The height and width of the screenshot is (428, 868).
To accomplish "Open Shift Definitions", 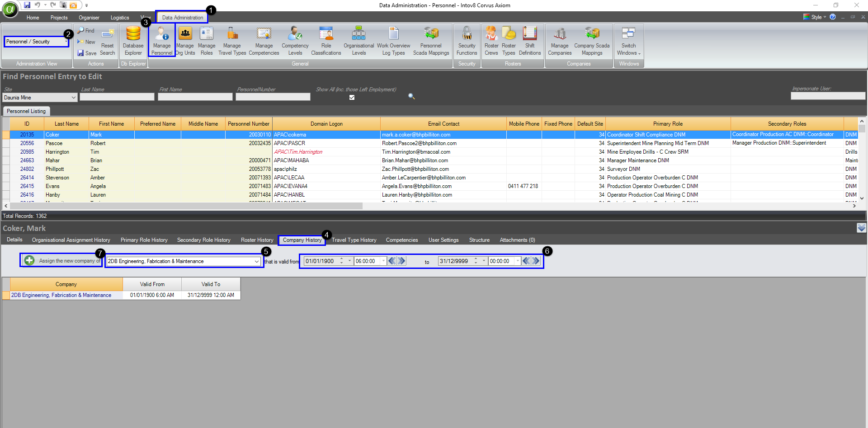I will click(530, 41).
